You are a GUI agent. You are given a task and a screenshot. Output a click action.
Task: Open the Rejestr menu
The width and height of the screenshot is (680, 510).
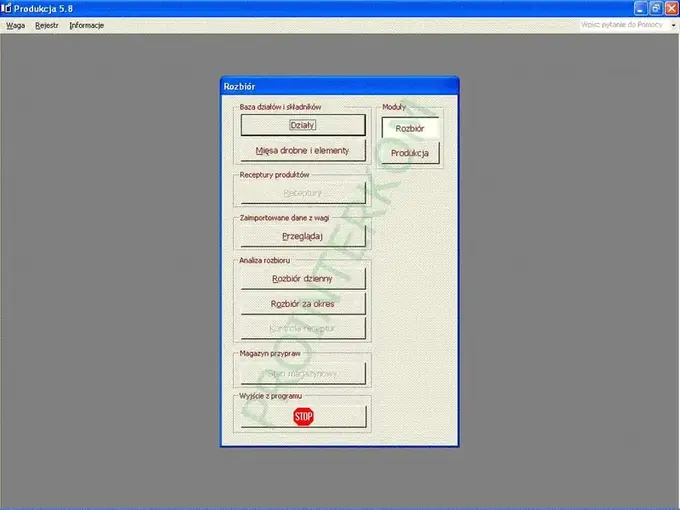point(47,25)
